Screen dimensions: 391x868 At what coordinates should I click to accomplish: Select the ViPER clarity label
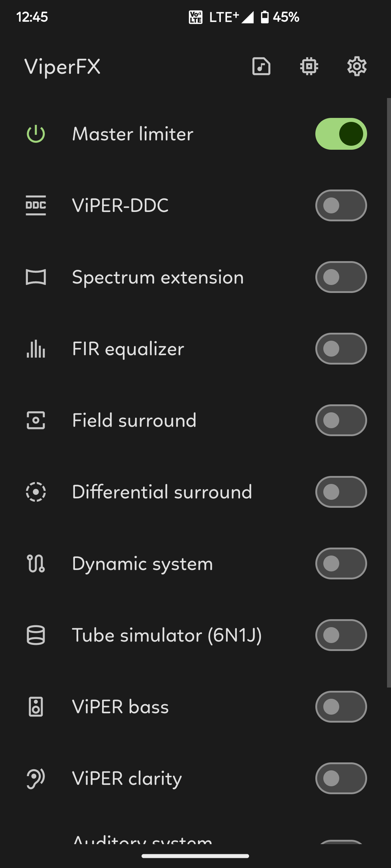(x=127, y=778)
